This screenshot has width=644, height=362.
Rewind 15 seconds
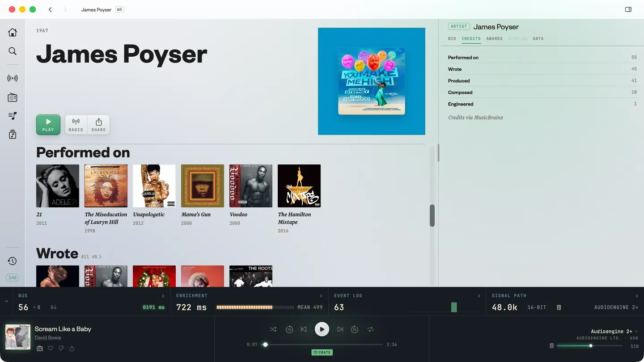(x=289, y=329)
